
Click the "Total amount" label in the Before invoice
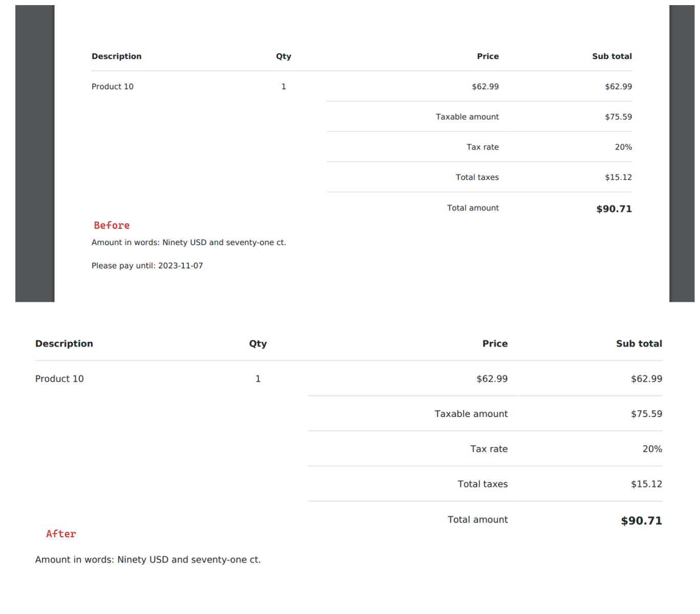point(473,208)
